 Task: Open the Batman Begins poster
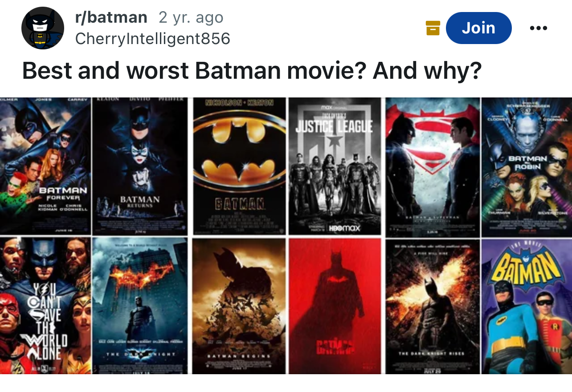239,306
